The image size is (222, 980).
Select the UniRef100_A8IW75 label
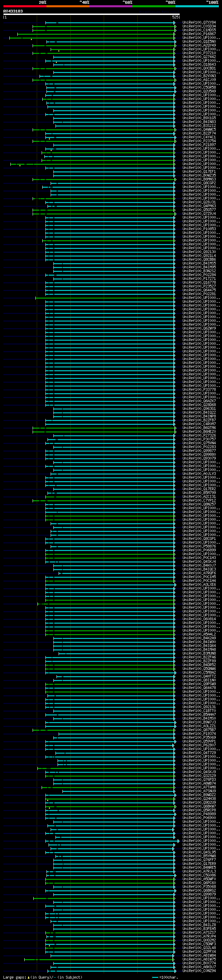[199, 959]
